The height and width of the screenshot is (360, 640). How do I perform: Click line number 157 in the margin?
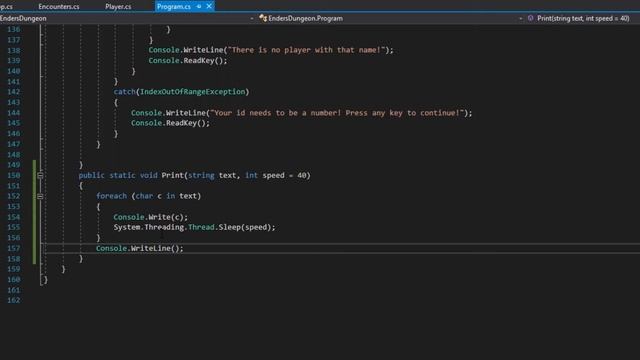pyautogui.click(x=13, y=249)
